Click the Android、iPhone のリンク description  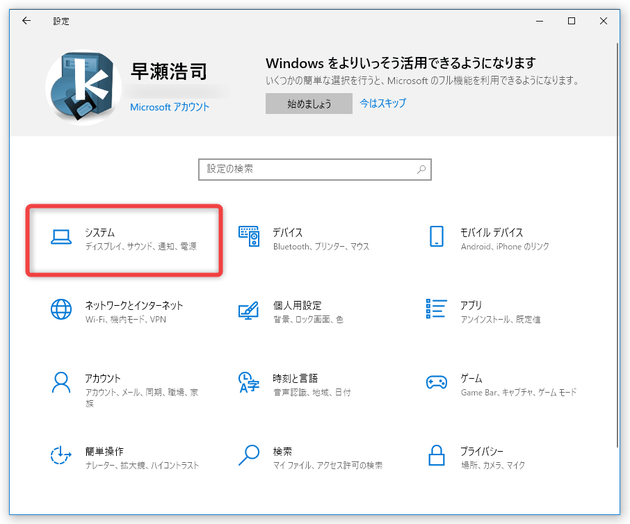pos(505,246)
